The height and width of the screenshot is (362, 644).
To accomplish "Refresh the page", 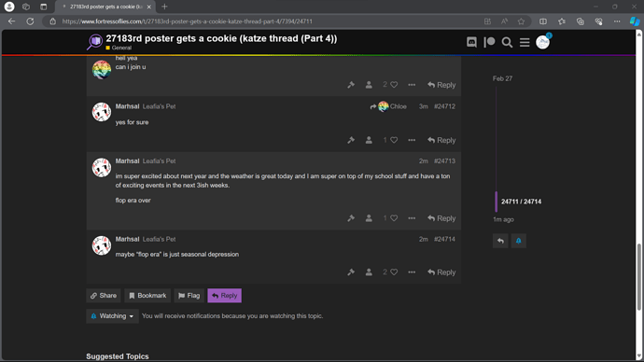I will coord(30,21).
